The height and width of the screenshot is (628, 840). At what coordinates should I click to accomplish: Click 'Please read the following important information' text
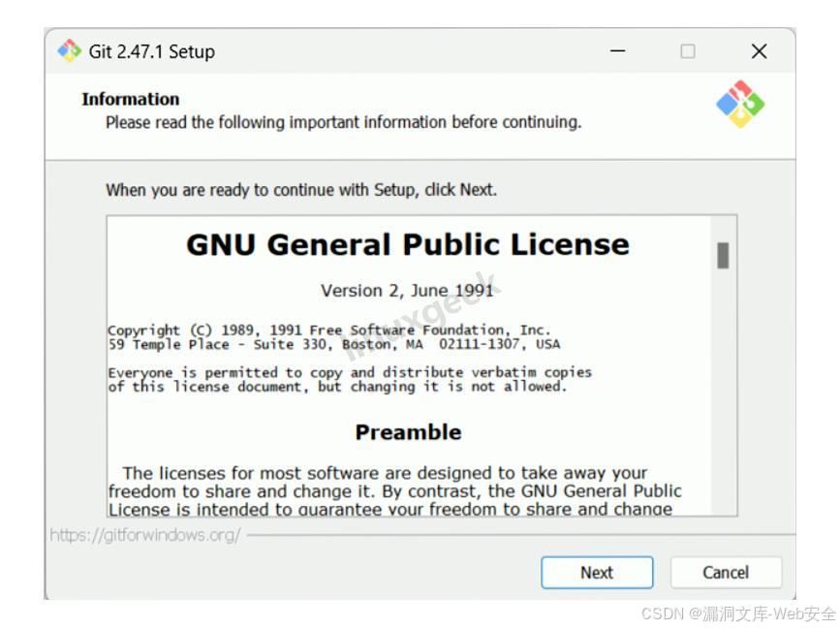pyautogui.click(x=343, y=122)
